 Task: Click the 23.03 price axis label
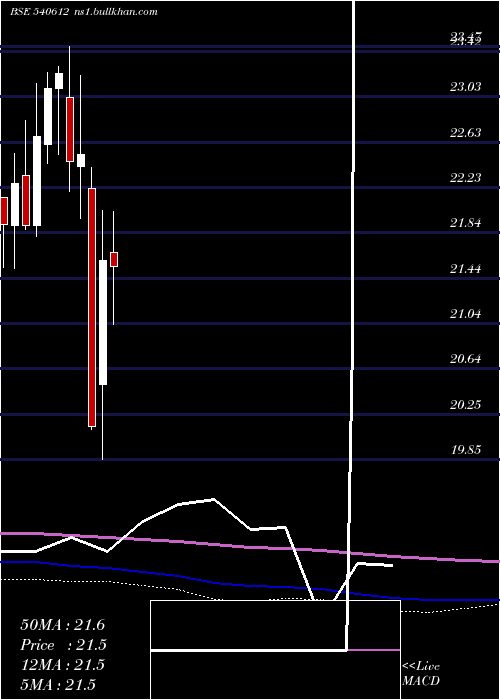coord(466,87)
